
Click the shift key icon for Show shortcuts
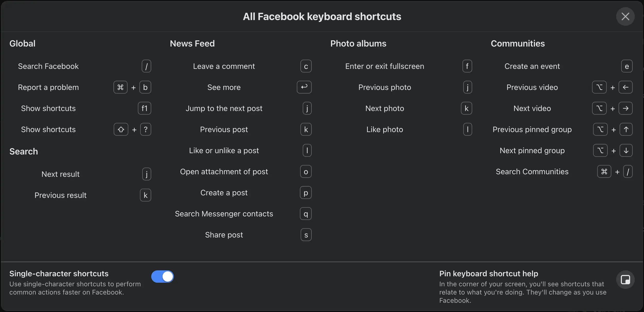(121, 130)
